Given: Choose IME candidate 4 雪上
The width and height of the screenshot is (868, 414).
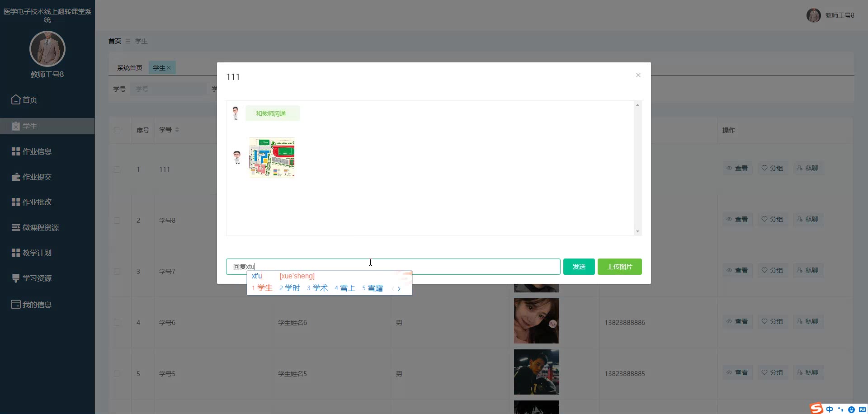Looking at the screenshot, I should click(345, 288).
